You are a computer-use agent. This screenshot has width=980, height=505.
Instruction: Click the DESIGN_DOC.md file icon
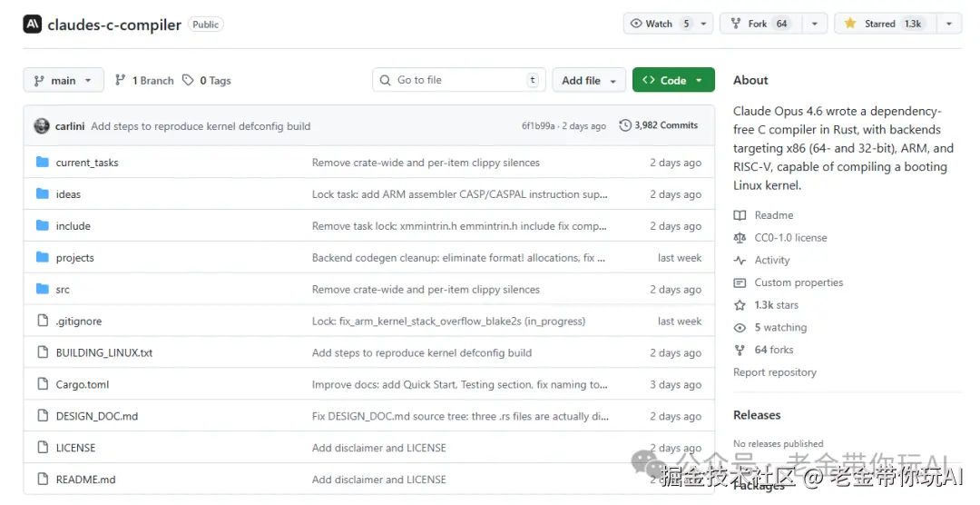coord(43,415)
